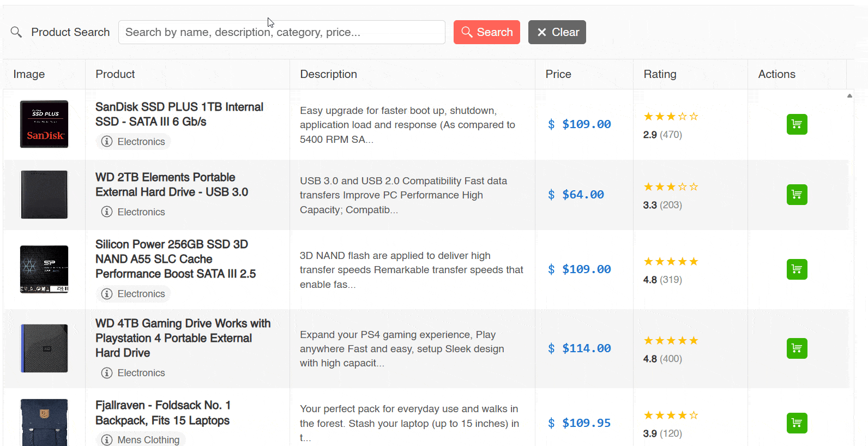The image size is (868, 446).
Task: Add WD 4TB Gaming Drive to cart
Action: coord(797,348)
